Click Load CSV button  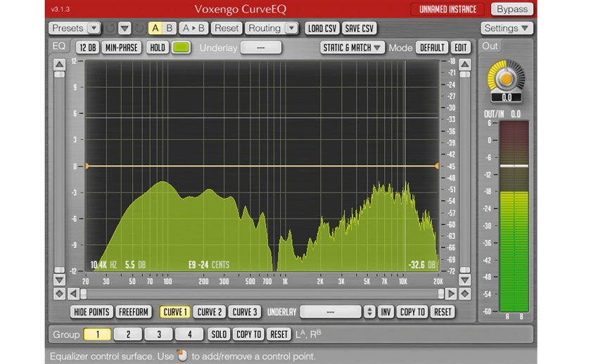[x=322, y=28]
